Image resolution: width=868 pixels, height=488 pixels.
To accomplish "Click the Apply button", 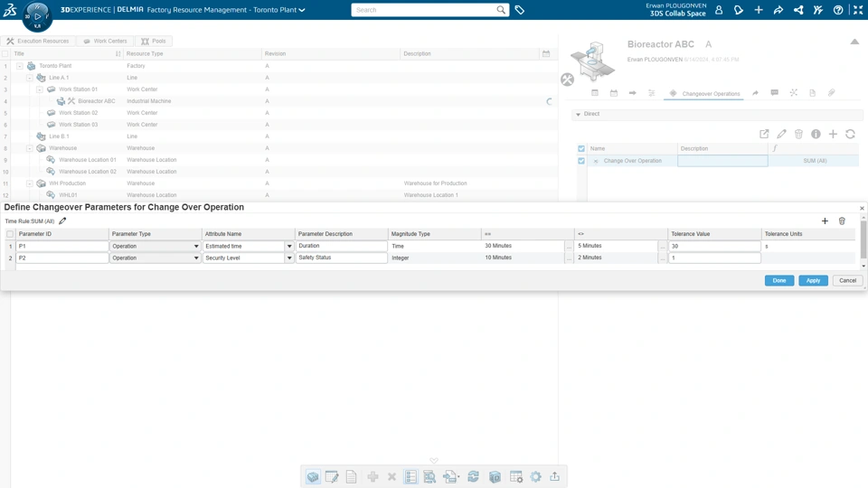I will [813, 280].
